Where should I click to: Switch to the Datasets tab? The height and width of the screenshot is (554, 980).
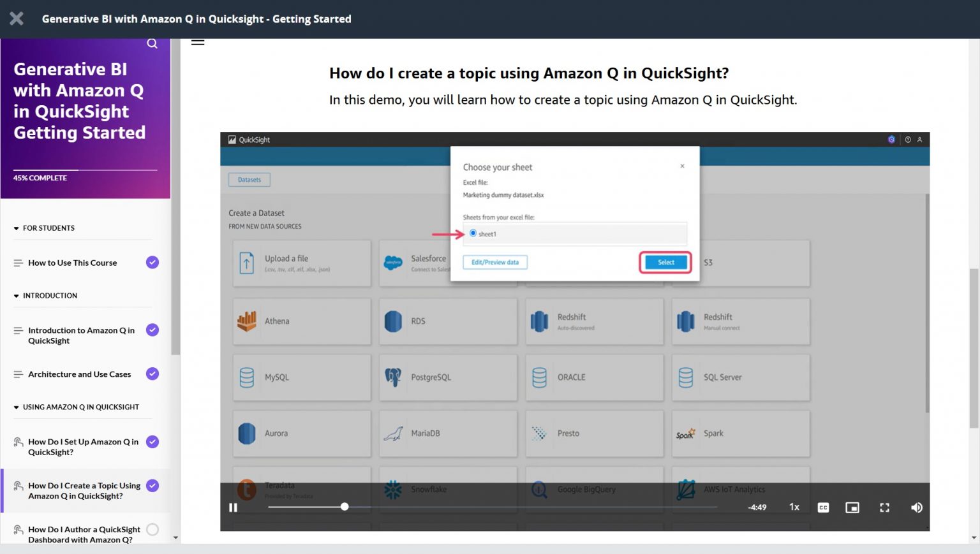coord(249,179)
